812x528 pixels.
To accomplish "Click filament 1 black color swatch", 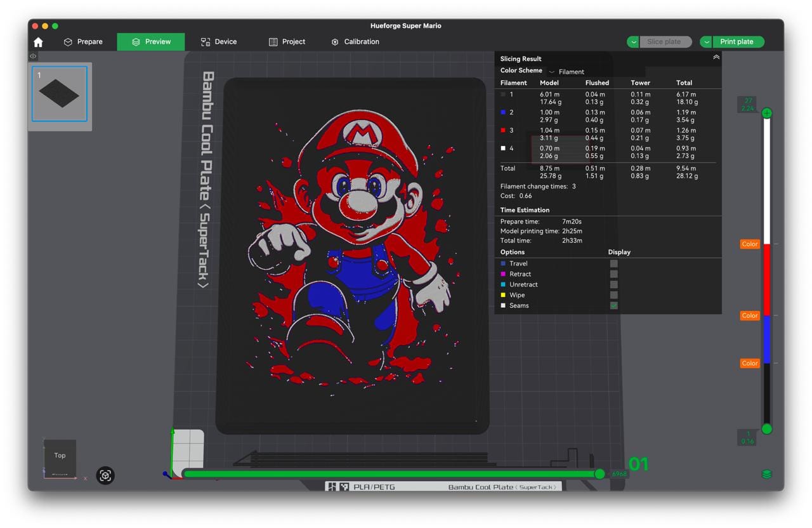I will [503, 95].
